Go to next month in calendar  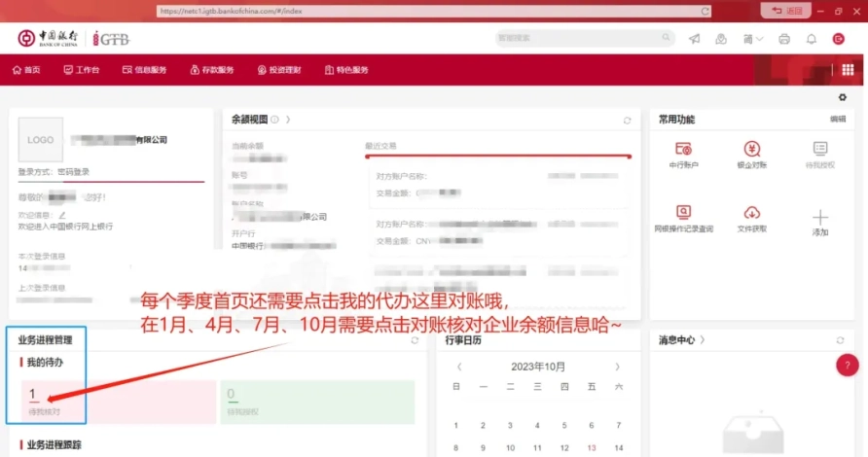pos(617,367)
